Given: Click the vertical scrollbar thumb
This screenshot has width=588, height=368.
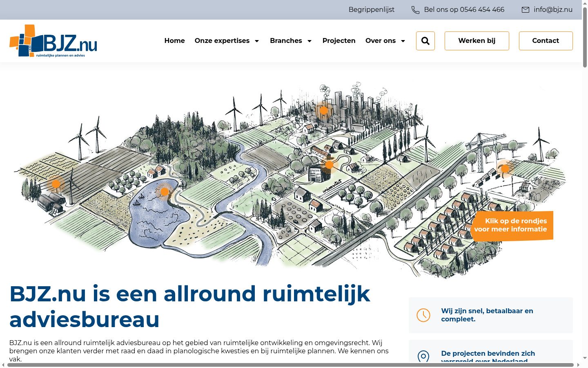Looking at the screenshot, I should point(585,38).
